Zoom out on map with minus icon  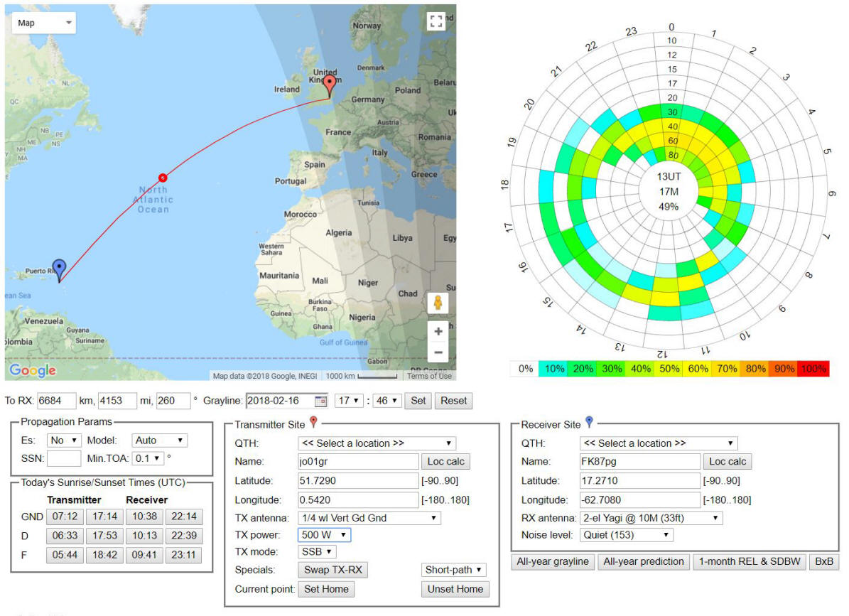click(438, 352)
